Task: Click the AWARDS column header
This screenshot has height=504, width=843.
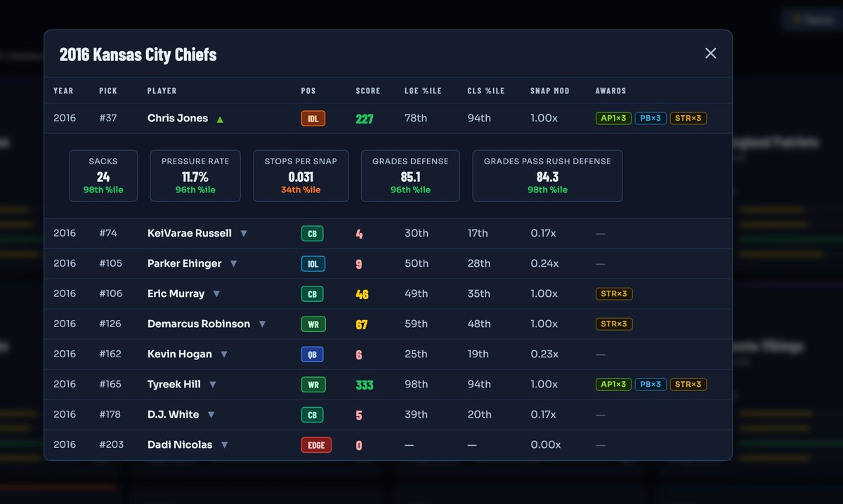Action: tap(610, 91)
